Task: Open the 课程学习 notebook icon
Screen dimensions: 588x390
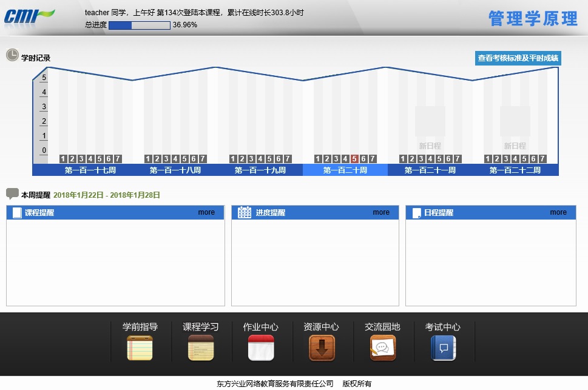Action: (201, 348)
